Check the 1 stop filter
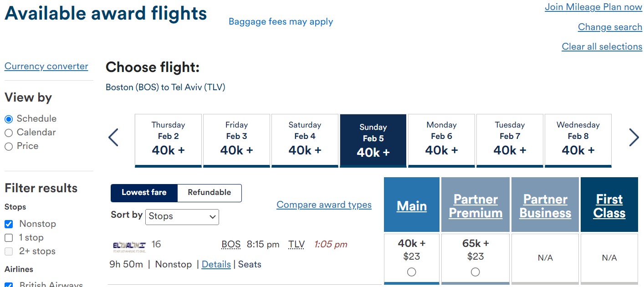Viewport: 644px width, 287px height. coord(9,238)
